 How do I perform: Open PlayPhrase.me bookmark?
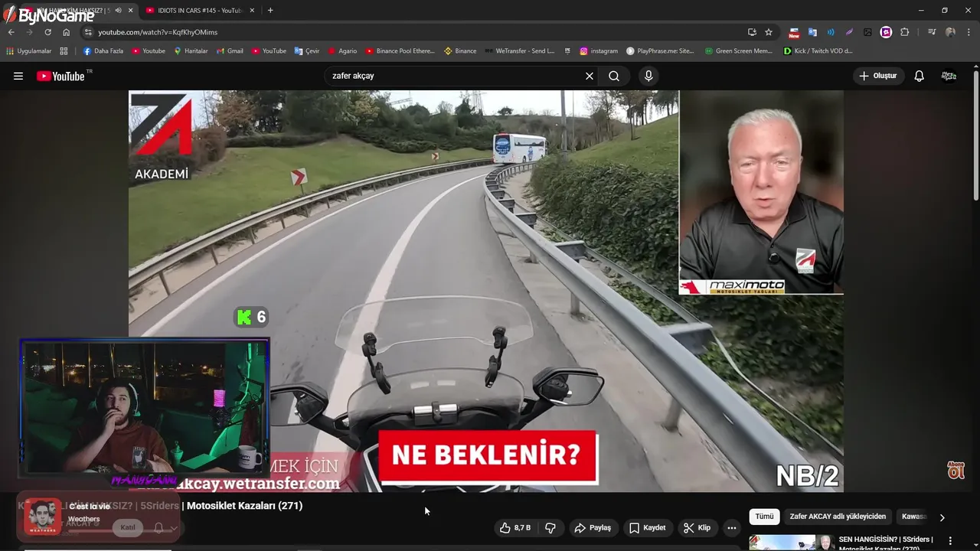point(660,51)
